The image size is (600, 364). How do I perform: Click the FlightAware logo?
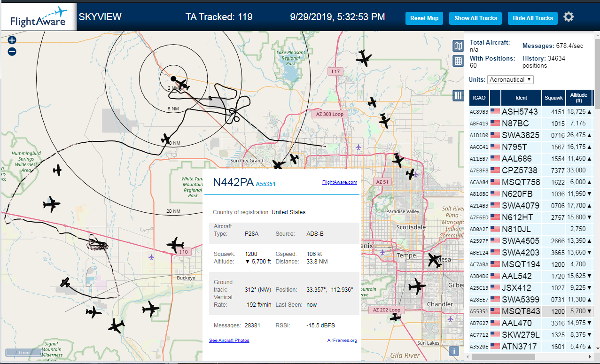pos(39,17)
